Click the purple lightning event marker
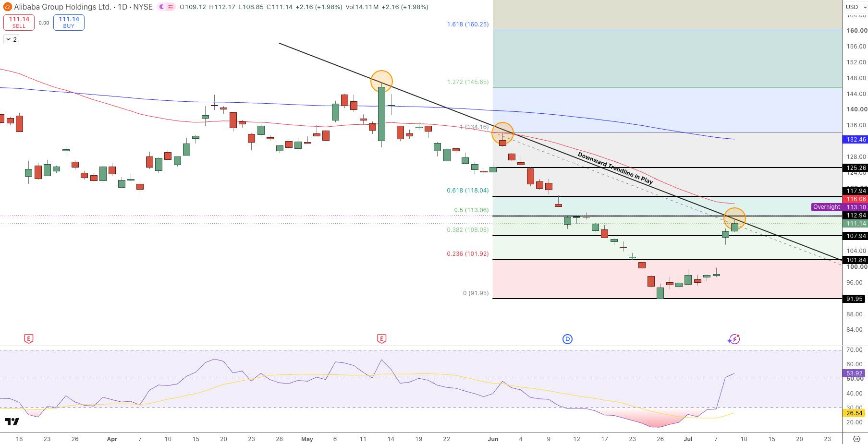Viewport: 868px width, 444px height. pos(734,339)
